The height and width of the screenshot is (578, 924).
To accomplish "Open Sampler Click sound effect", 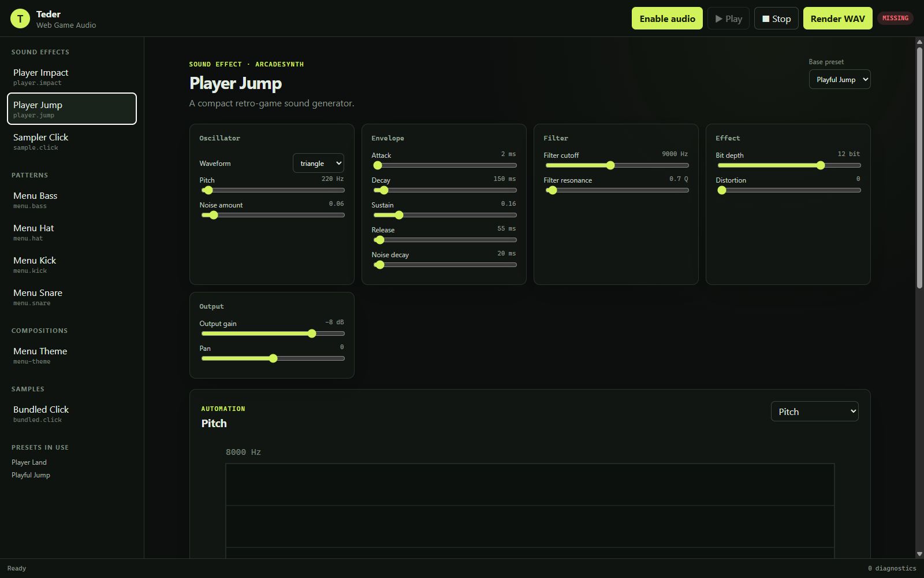I will coord(72,141).
